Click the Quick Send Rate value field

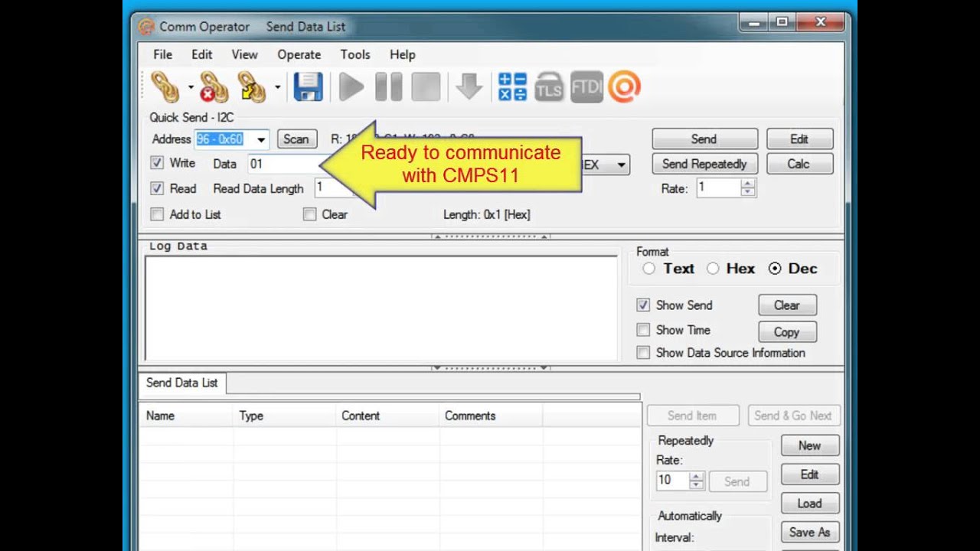point(719,188)
